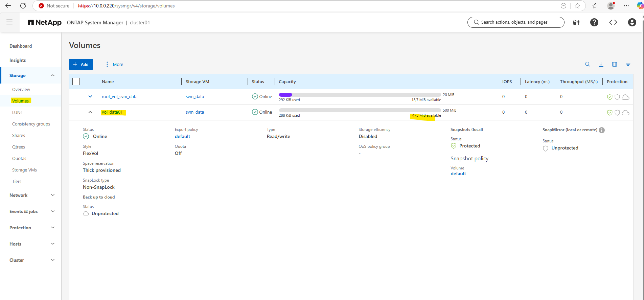Screen dimensions: 644x300
Task: Click the volumes table search icon
Action: (x=588, y=64)
